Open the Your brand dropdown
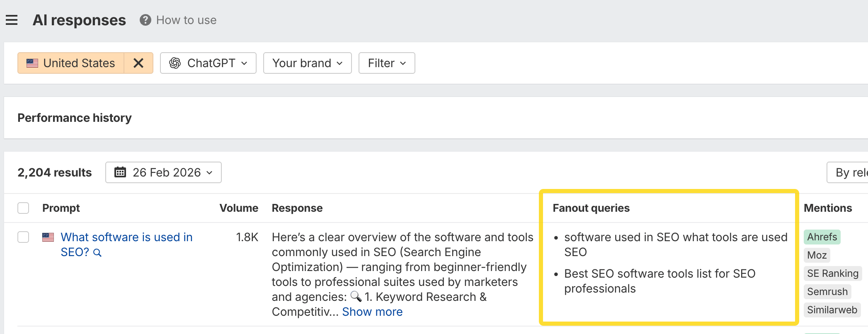Image resolution: width=868 pixels, height=334 pixels. coord(307,63)
